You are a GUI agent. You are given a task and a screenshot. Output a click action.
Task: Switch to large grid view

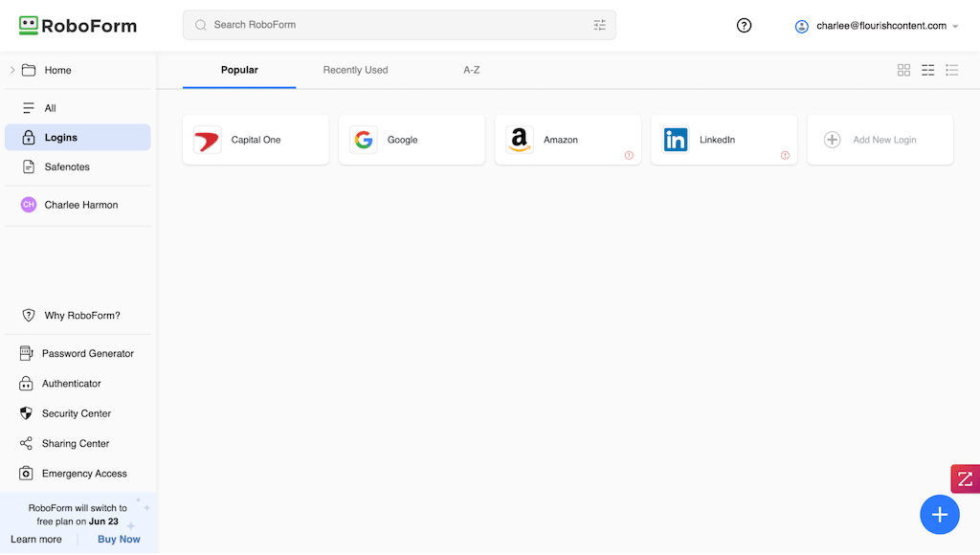click(x=903, y=70)
